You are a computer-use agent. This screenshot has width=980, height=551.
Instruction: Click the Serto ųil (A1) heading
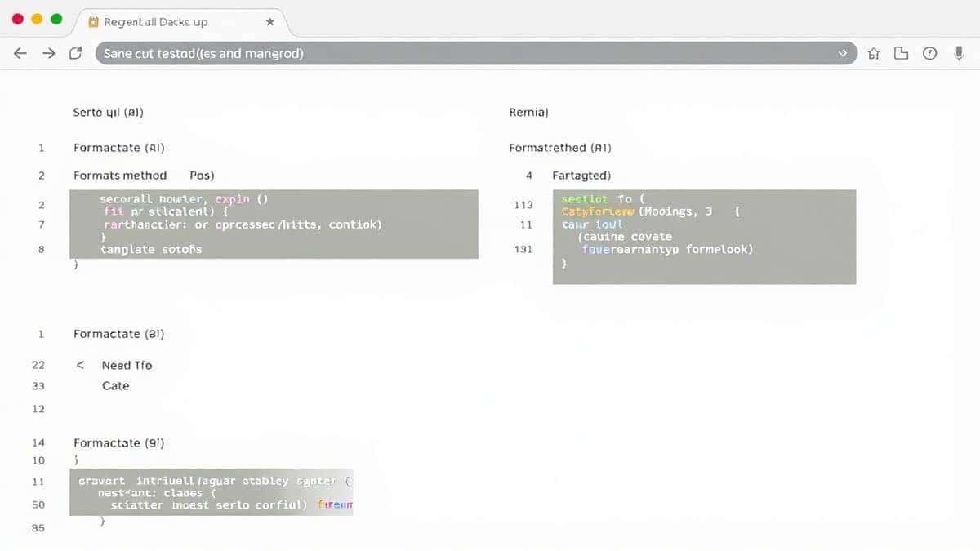point(107,112)
